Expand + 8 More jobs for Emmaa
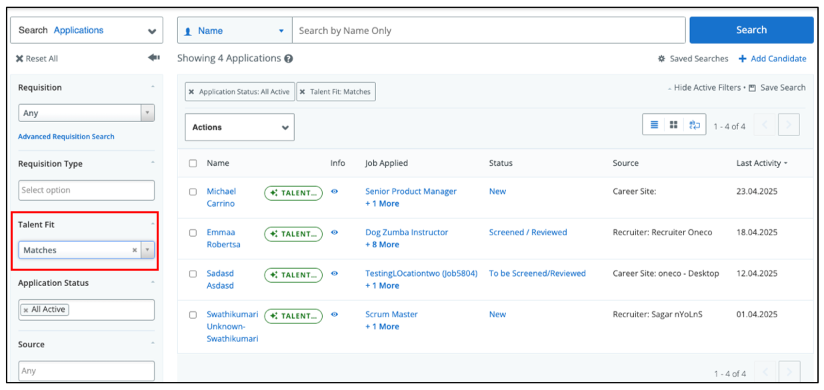Image resolution: width=824 pixels, height=390 pixels. tap(382, 244)
